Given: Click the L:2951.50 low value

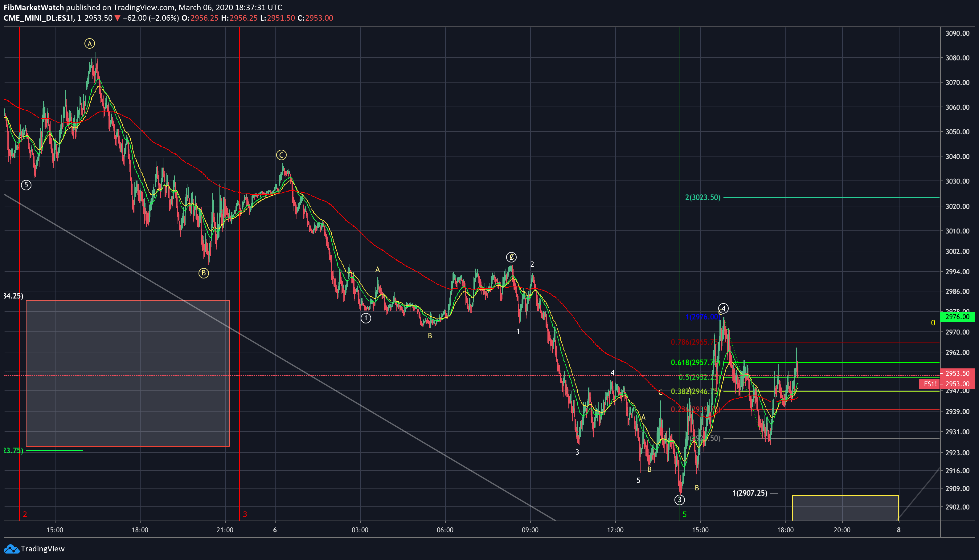Looking at the screenshot, I should click(x=277, y=18).
